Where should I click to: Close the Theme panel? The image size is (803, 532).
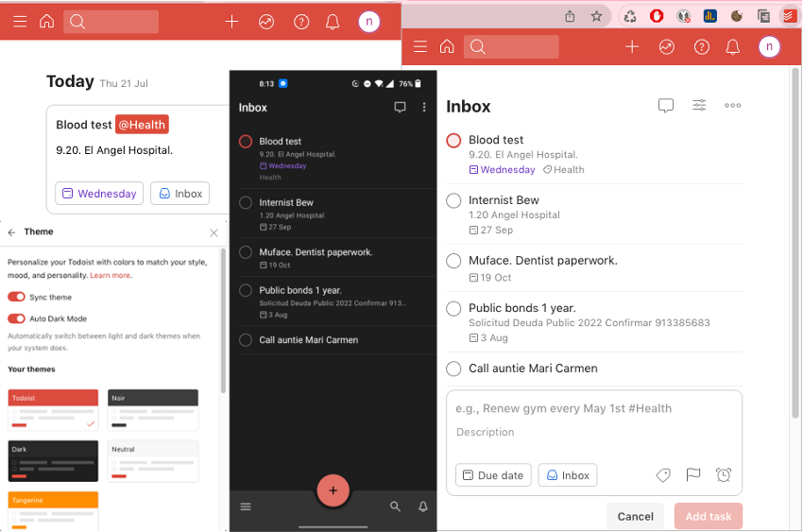tap(214, 233)
